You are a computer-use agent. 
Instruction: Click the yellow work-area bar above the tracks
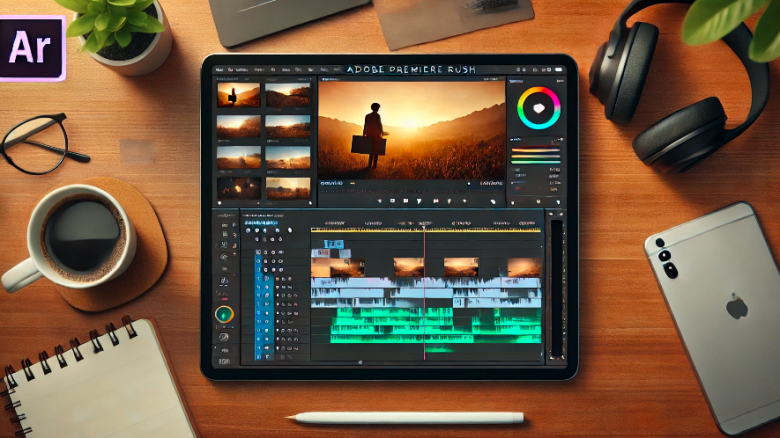[x=426, y=230]
